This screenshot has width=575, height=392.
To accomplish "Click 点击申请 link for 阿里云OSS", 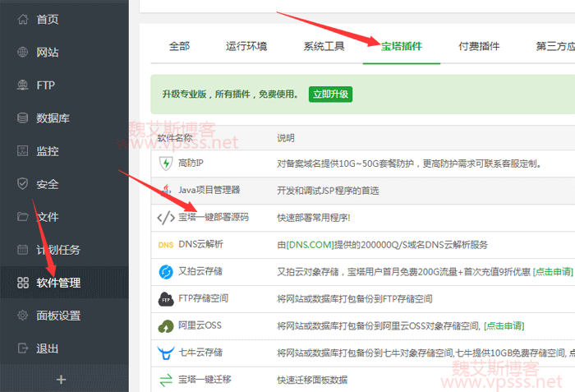I will coord(504,326).
